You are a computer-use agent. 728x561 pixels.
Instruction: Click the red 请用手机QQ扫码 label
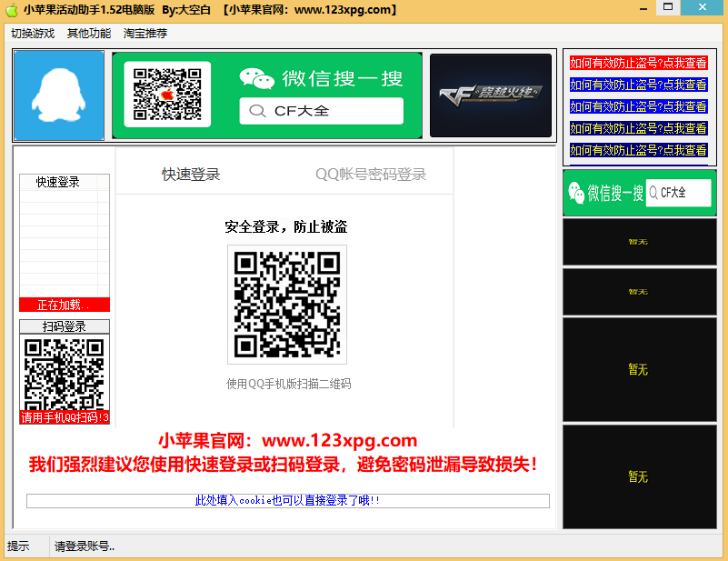pyautogui.click(x=65, y=417)
